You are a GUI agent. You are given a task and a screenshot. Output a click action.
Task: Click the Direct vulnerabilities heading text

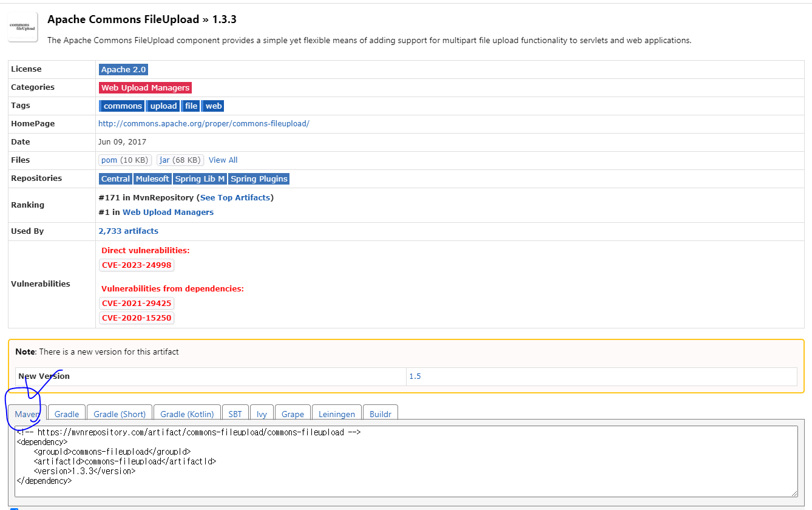point(145,250)
